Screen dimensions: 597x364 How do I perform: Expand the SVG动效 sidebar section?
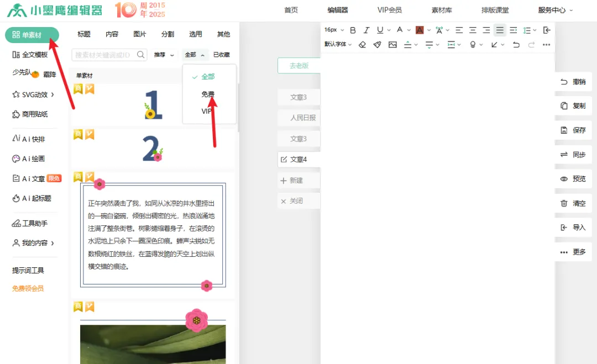[33, 94]
